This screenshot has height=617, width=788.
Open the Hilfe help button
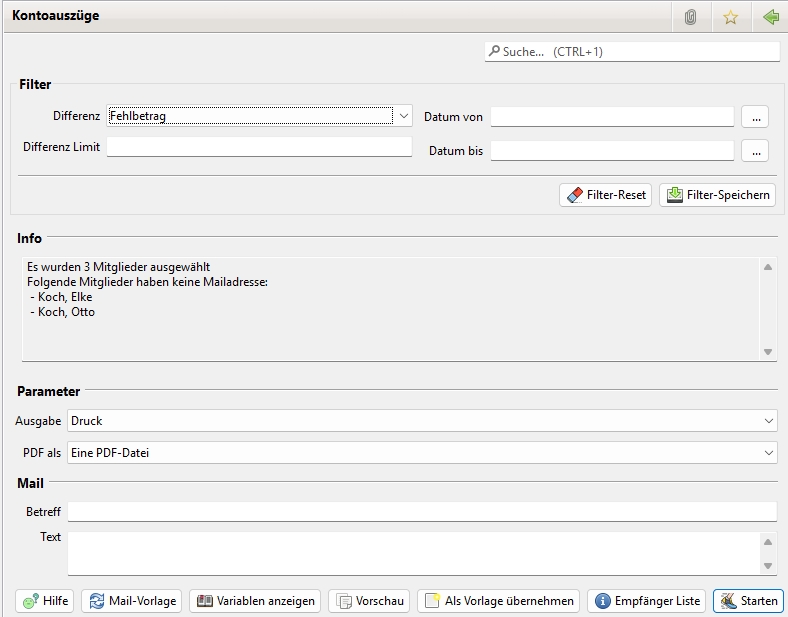point(44,601)
